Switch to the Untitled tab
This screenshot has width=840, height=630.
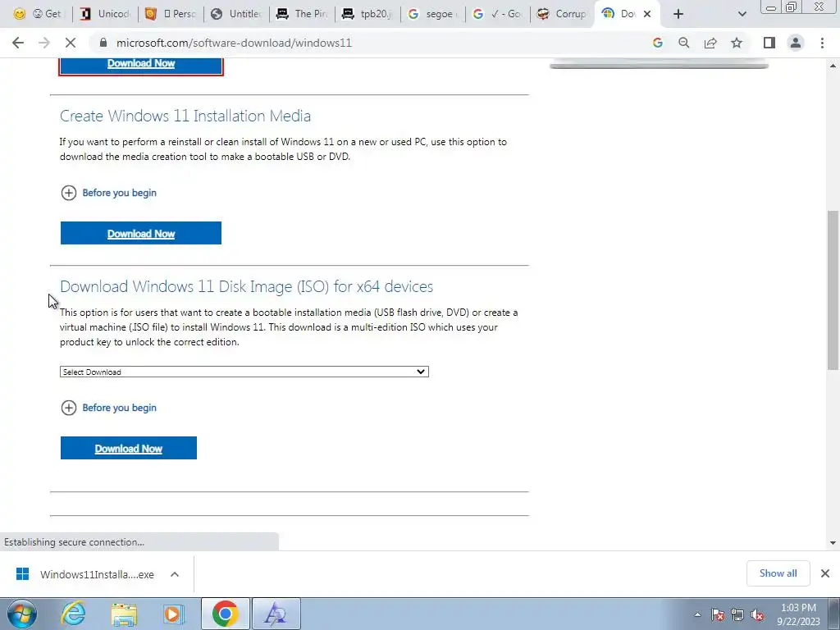236,14
